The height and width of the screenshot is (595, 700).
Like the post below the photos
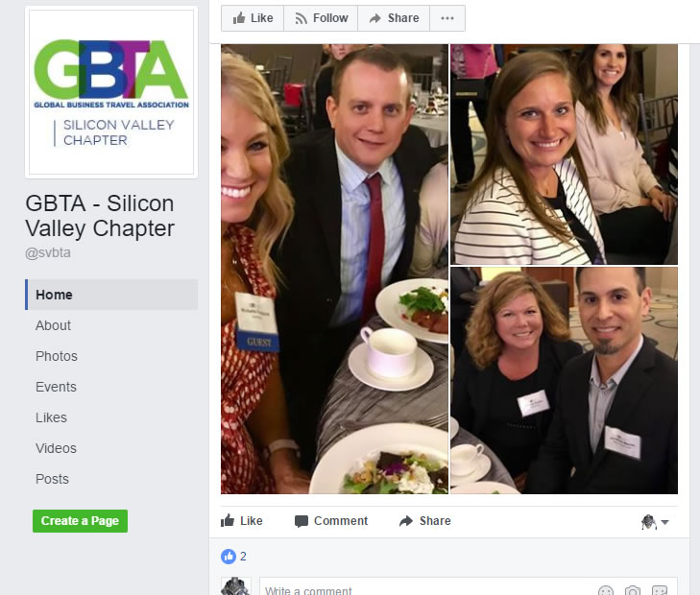click(242, 520)
